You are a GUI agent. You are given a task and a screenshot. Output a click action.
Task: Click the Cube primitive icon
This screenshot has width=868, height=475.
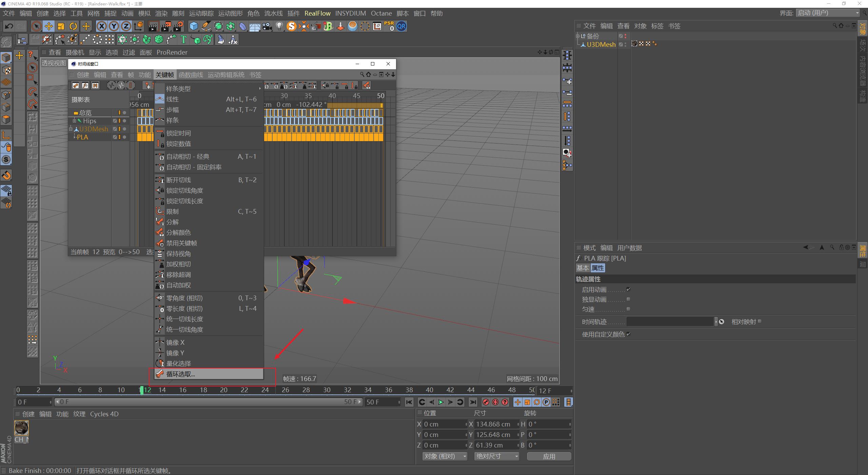point(194,26)
